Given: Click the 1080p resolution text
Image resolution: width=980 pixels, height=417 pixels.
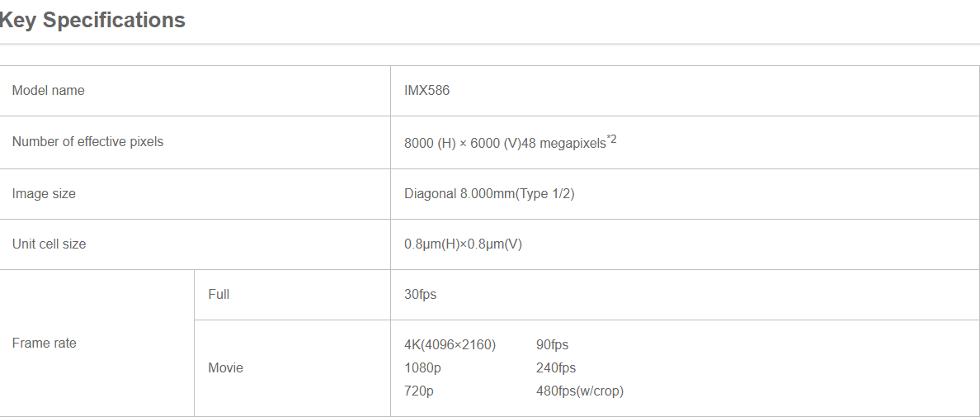Looking at the screenshot, I should pos(421,368).
